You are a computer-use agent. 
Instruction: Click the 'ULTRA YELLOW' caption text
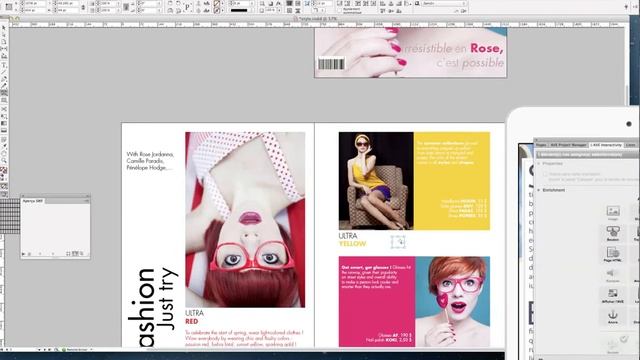[352, 240]
